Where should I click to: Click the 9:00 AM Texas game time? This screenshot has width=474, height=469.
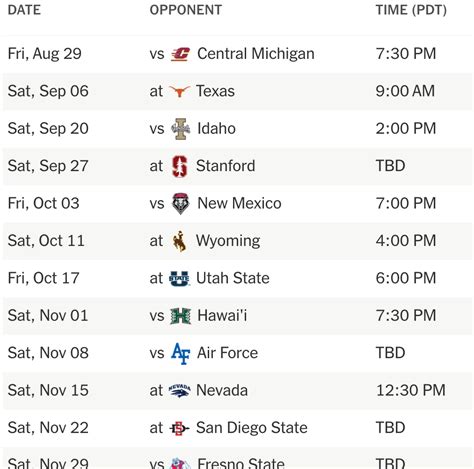(405, 91)
